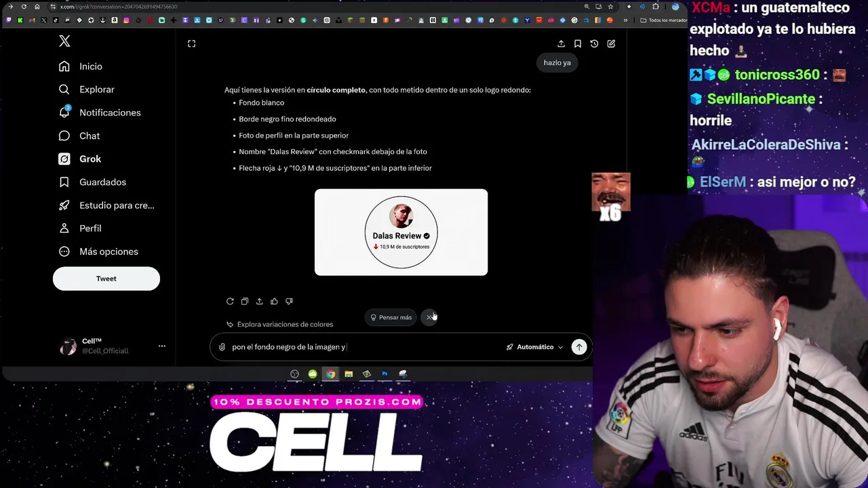The height and width of the screenshot is (488, 868).
Task: Open Guardados bookmarks
Action: coord(93,182)
